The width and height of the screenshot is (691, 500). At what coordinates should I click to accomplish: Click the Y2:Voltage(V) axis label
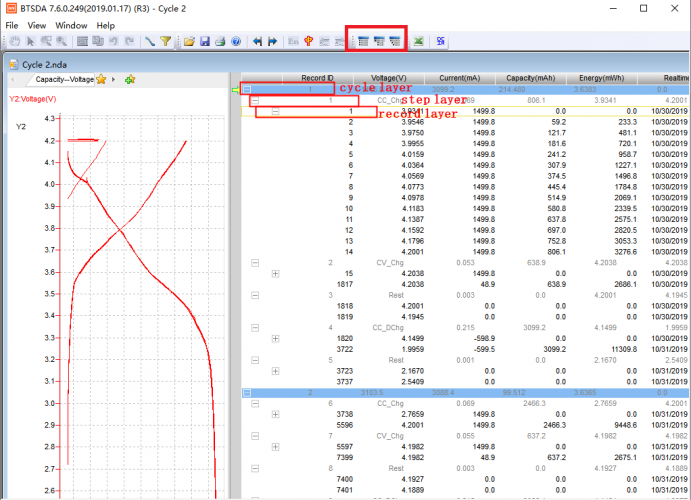pos(33,99)
